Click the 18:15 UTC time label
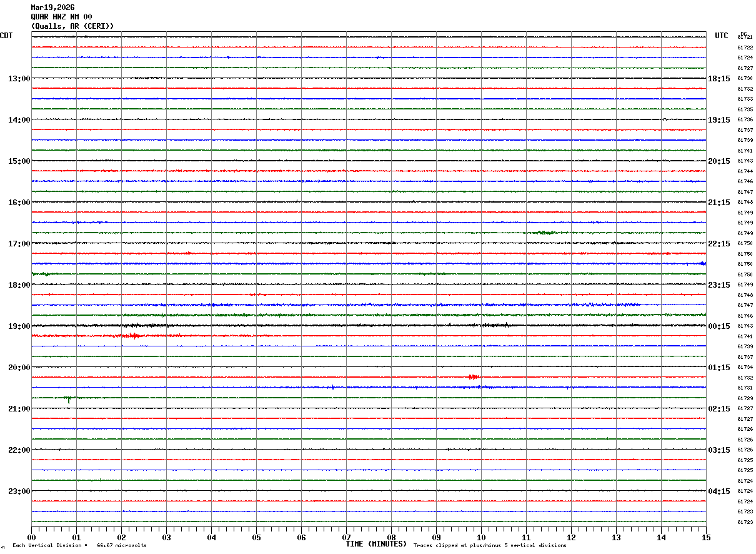The width and height of the screenshot is (756, 554). tap(719, 79)
